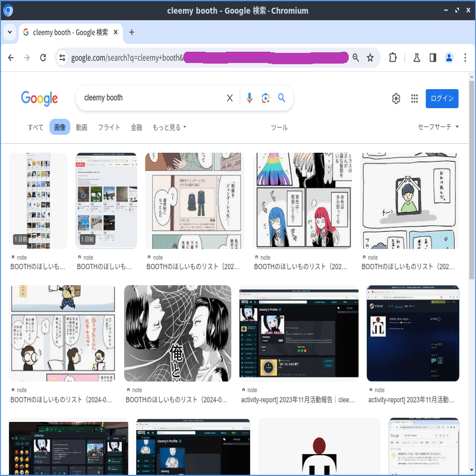
Task: Open the ツール options
Action: 279,127
